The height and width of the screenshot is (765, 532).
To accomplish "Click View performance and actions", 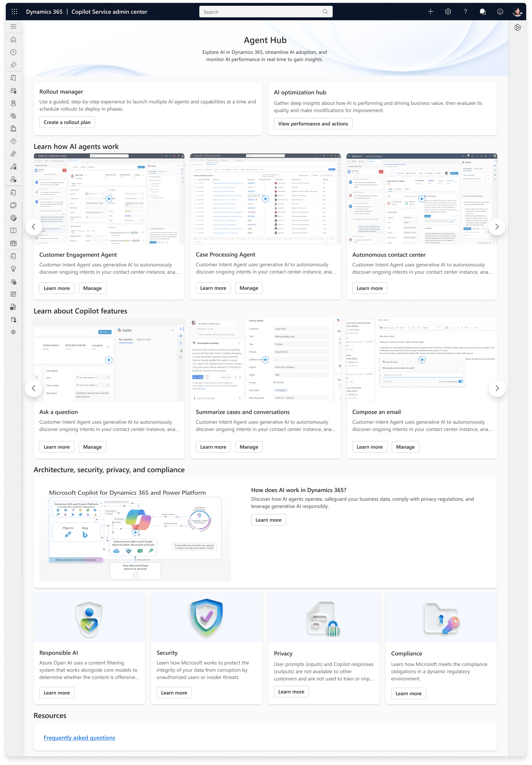I will [313, 124].
